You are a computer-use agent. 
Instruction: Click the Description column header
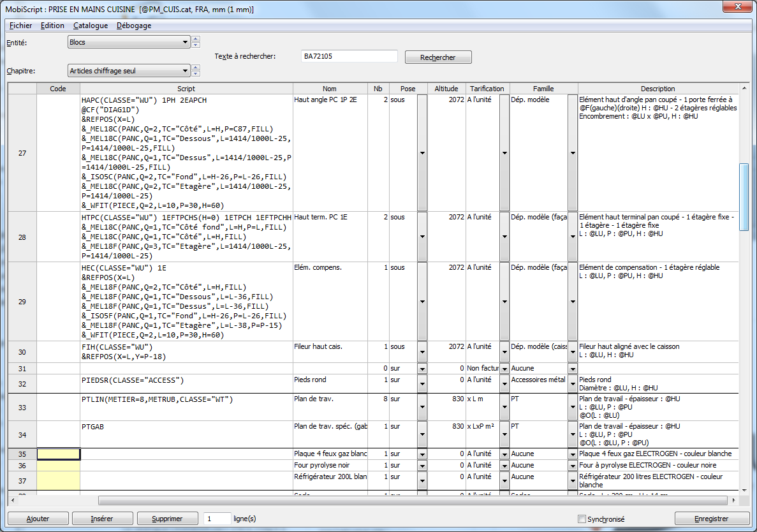coord(658,88)
